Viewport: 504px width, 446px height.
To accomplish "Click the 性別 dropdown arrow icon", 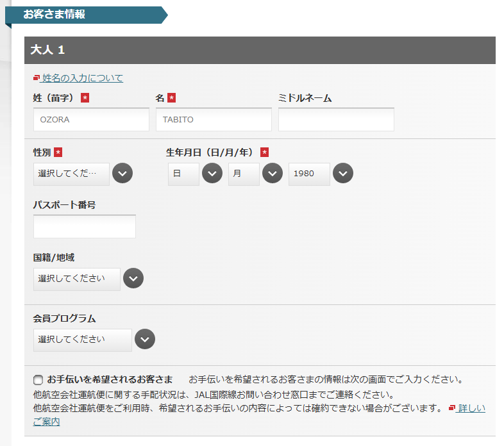I will point(122,173).
